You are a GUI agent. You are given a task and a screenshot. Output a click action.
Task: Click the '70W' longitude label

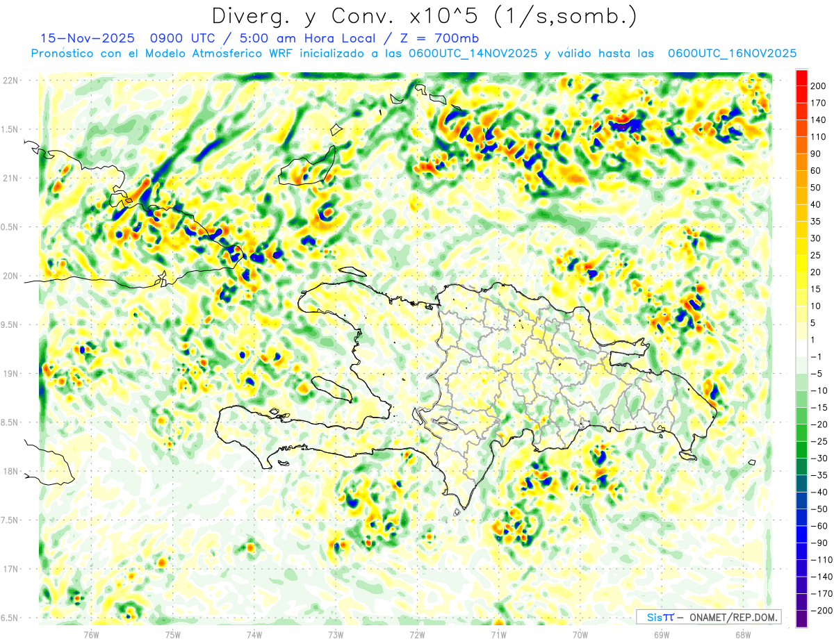pyautogui.click(x=580, y=634)
